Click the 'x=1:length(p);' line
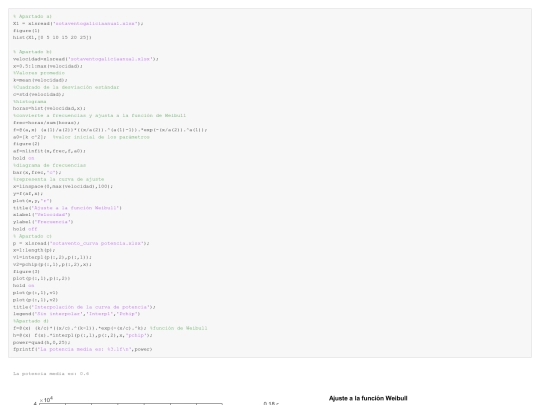The height and width of the screenshot is (405, 540). point(34,250)
